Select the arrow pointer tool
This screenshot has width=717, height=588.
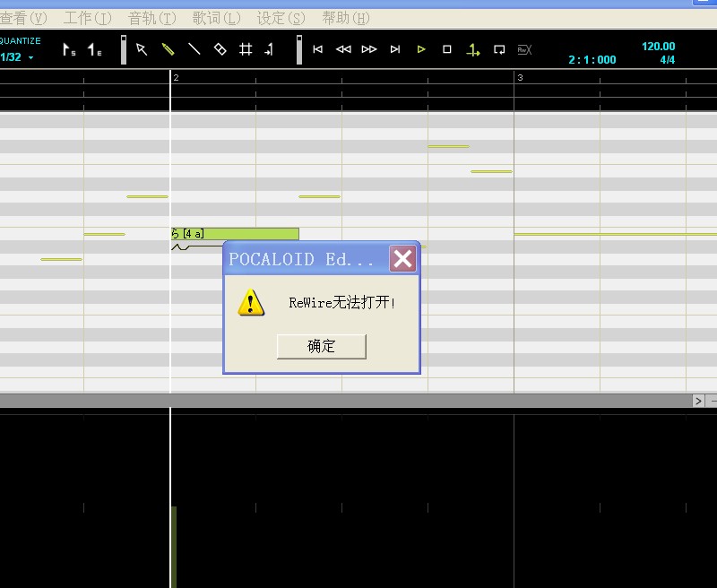point(142,49)
